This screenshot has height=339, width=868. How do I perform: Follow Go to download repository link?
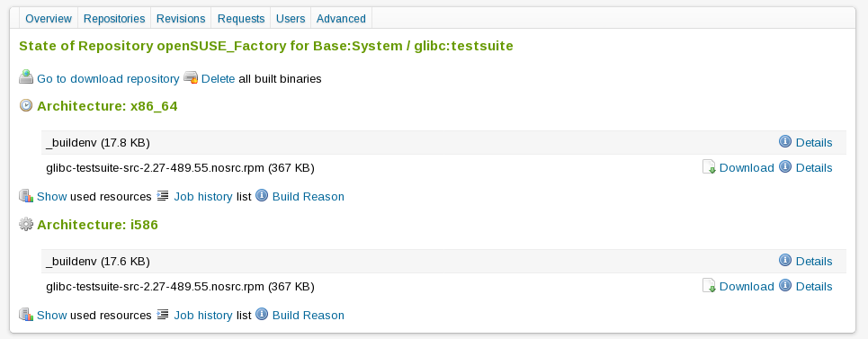pyautogui.click(x=108, y=78)
